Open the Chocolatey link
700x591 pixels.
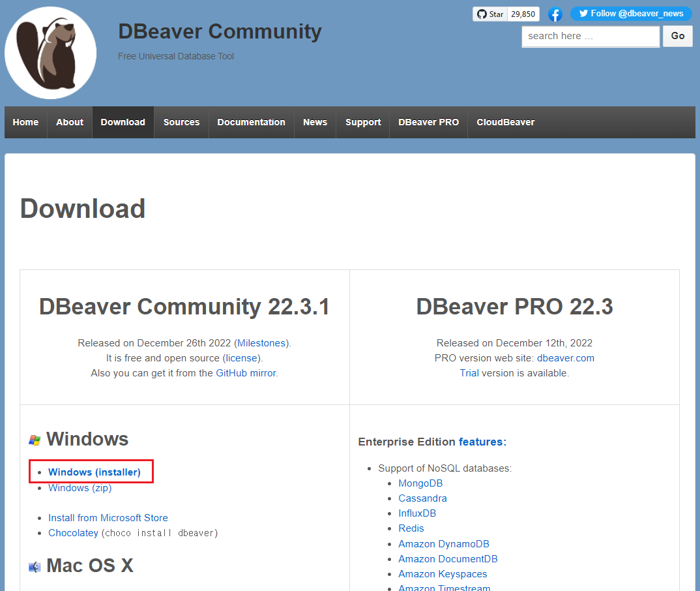pos(73,533)
